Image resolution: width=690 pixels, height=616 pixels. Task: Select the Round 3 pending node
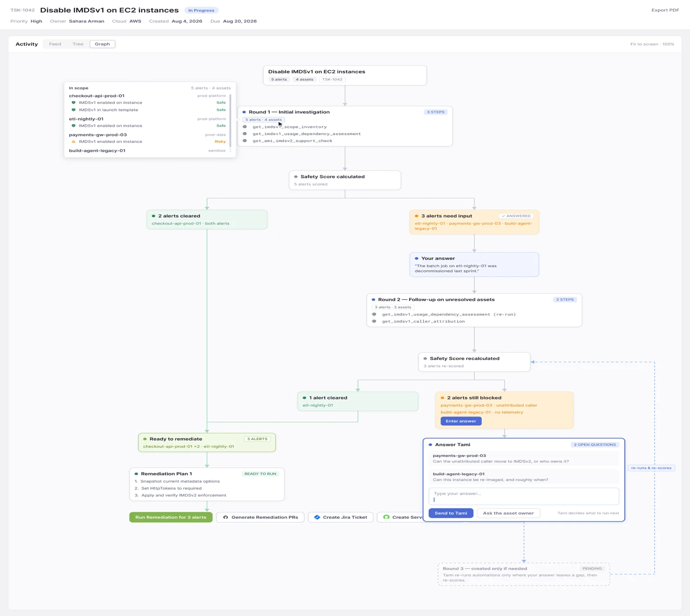point(524,574)
